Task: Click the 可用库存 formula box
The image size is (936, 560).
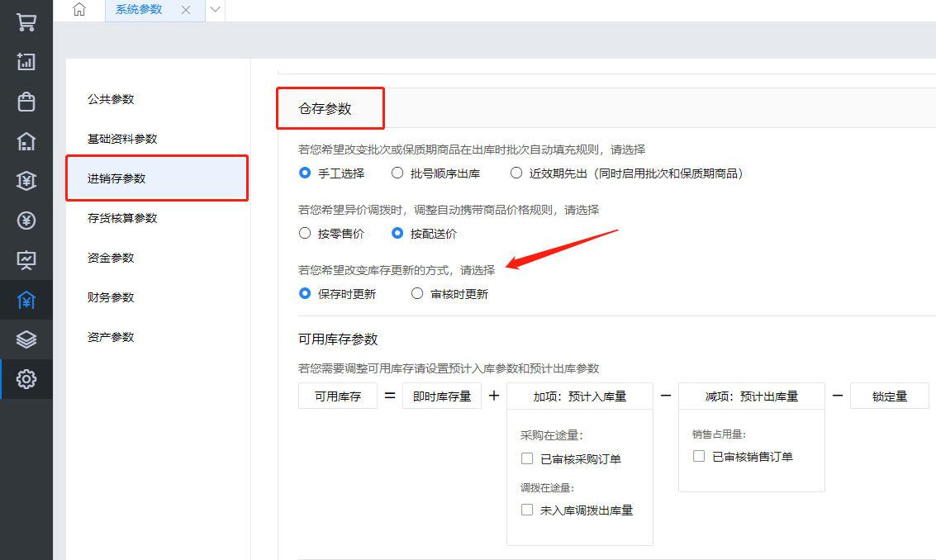Action: (x=338, y=396)
